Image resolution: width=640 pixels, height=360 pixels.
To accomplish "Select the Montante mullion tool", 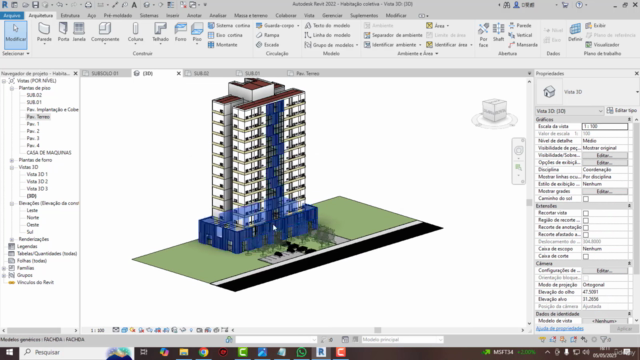I will (x=223, y=44).
